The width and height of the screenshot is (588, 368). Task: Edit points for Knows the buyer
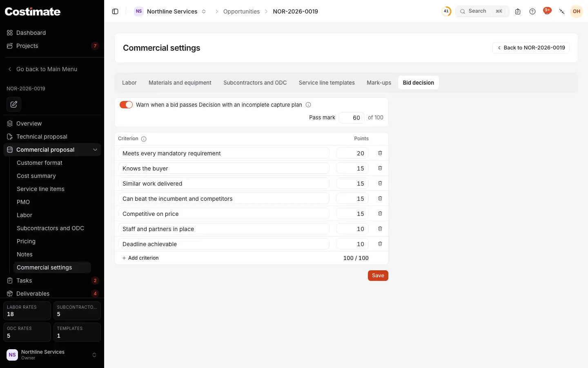click(352, 168)
